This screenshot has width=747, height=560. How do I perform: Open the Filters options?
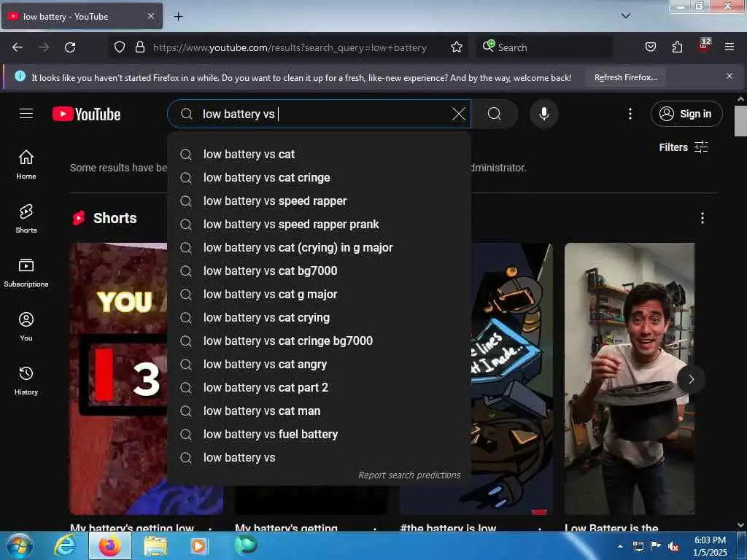click(x=683, y=147)
